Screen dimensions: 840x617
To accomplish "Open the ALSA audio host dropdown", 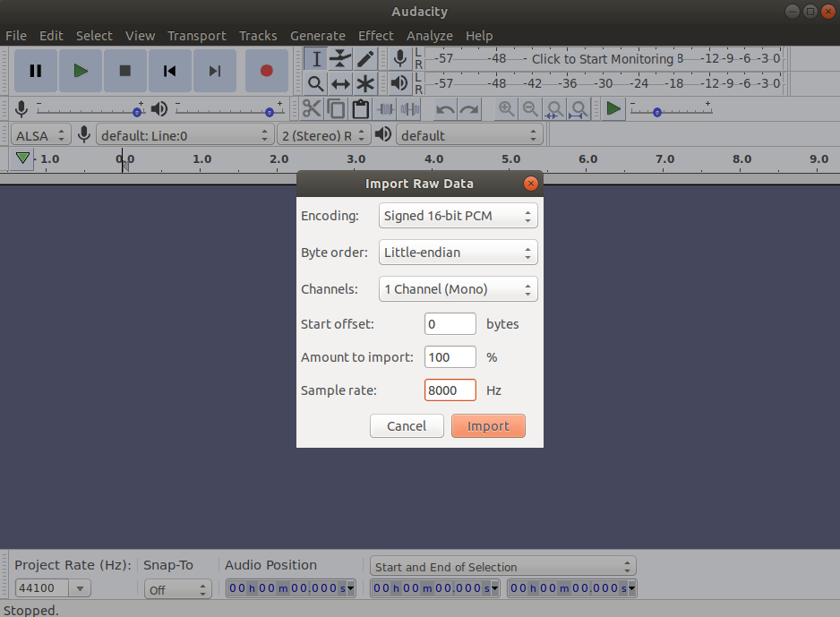I will (x=40, y=135).
